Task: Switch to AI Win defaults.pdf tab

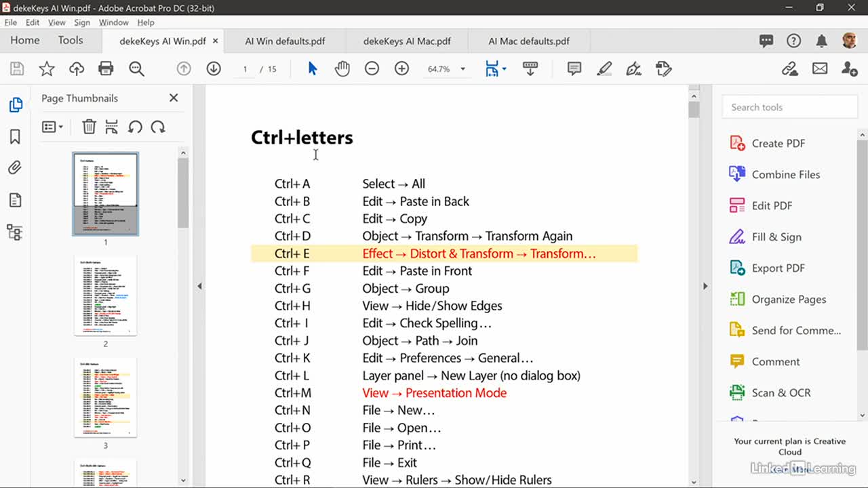Action: coord(285,41)
